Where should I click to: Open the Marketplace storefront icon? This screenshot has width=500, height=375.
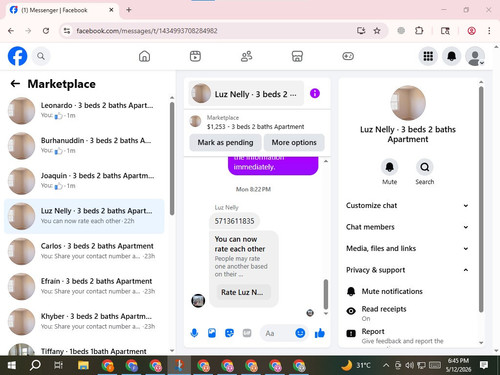(x=297, y=56)
